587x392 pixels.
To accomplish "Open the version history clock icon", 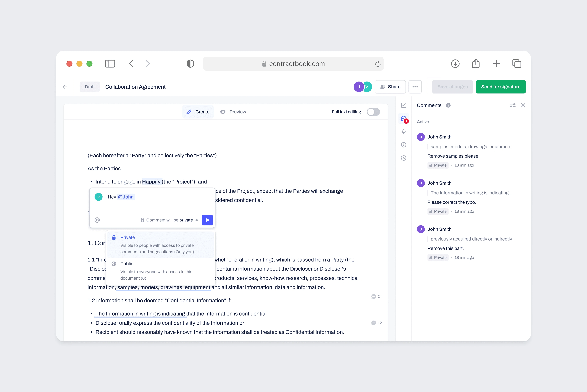I will click(404, 158).
